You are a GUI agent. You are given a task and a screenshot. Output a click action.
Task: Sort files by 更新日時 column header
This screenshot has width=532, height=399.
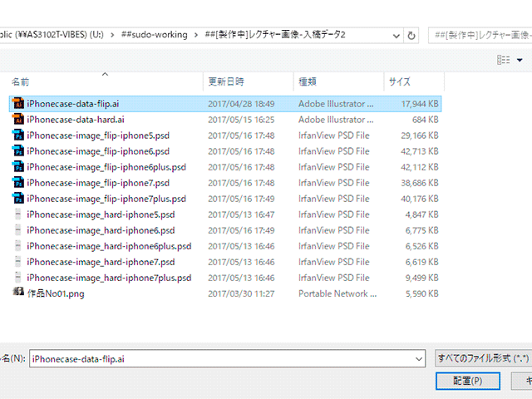pyautogui.click(x=226, y=82)
